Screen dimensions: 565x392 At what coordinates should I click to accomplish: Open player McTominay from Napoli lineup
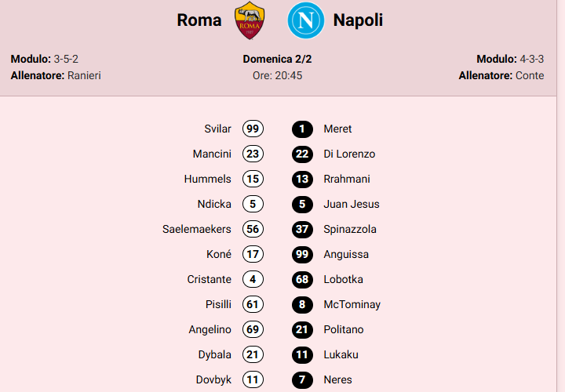[352, 305]
